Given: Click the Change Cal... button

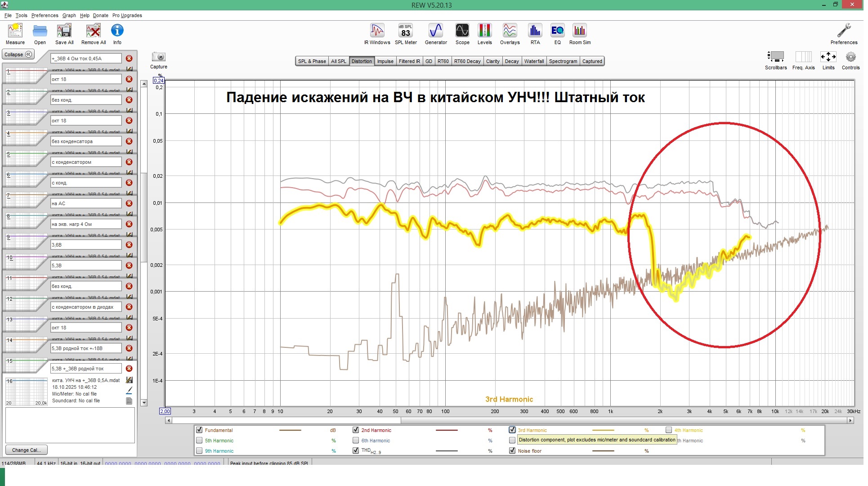Looking at the screenshot, I should [26, 450].
